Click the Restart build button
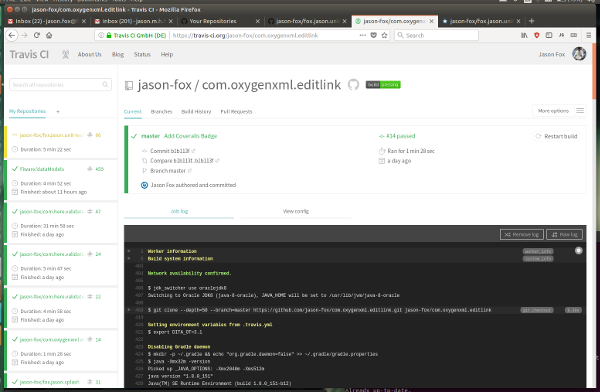The image size is (600, 392). (x=557, y=136)
